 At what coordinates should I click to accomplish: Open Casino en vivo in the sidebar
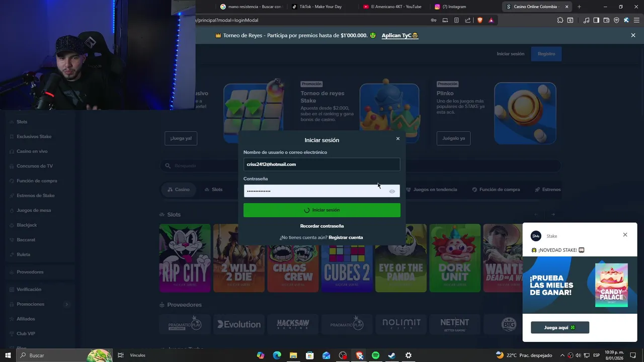32,151
